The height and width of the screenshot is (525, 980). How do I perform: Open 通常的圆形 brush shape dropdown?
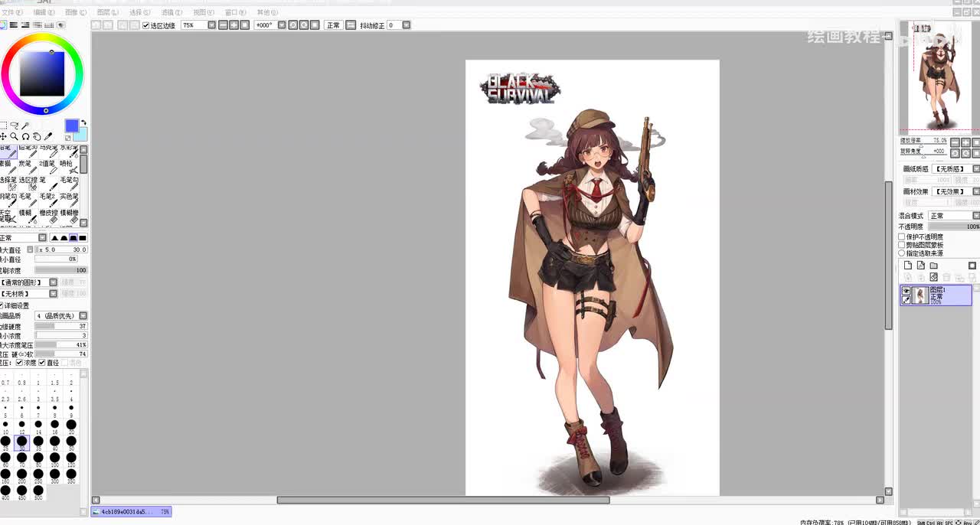[53, 282]
